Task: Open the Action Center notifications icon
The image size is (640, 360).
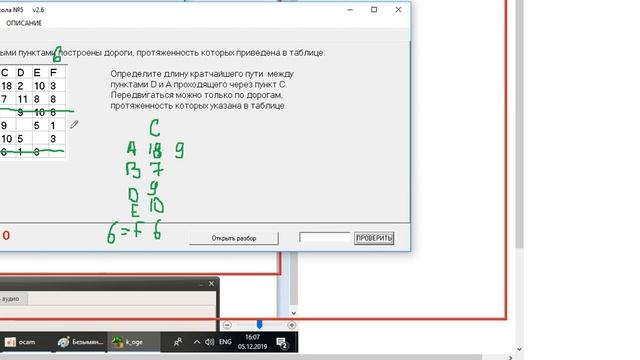Action: (x=282, y=343)
